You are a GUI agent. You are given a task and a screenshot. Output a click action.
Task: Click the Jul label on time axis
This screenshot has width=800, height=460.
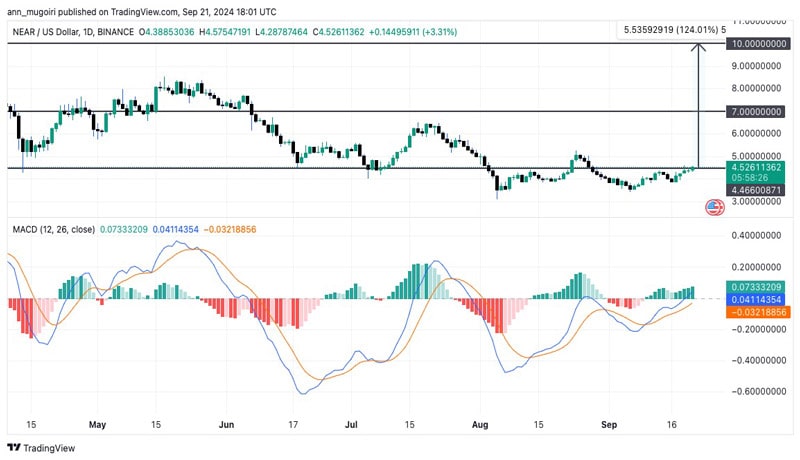point(351,424)
